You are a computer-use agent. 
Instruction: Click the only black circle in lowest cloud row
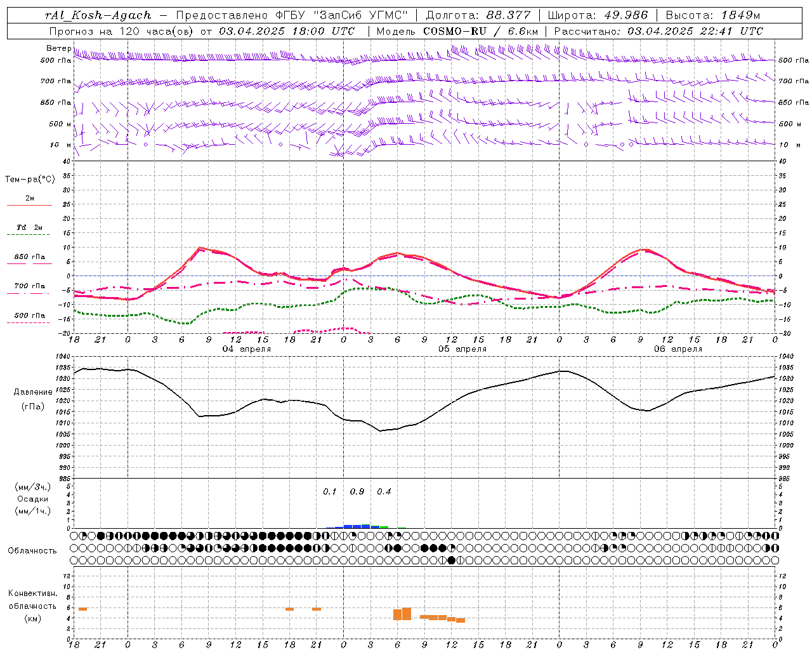click(x=452, y=560)
